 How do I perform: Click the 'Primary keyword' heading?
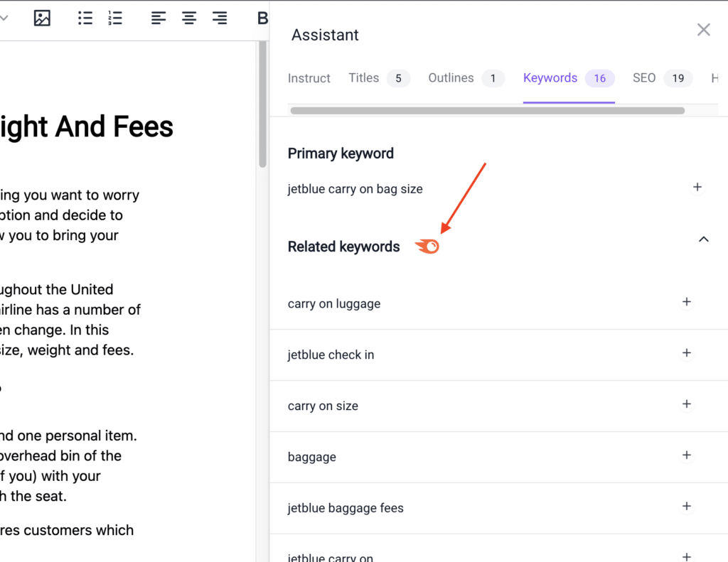pyautogui.click(x=341, y=153)
